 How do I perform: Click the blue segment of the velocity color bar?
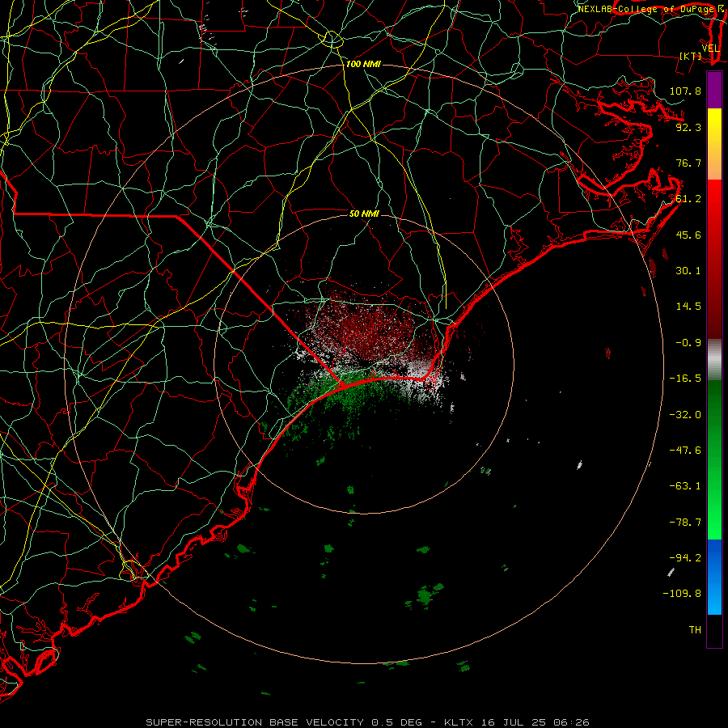tap(714, 577)
